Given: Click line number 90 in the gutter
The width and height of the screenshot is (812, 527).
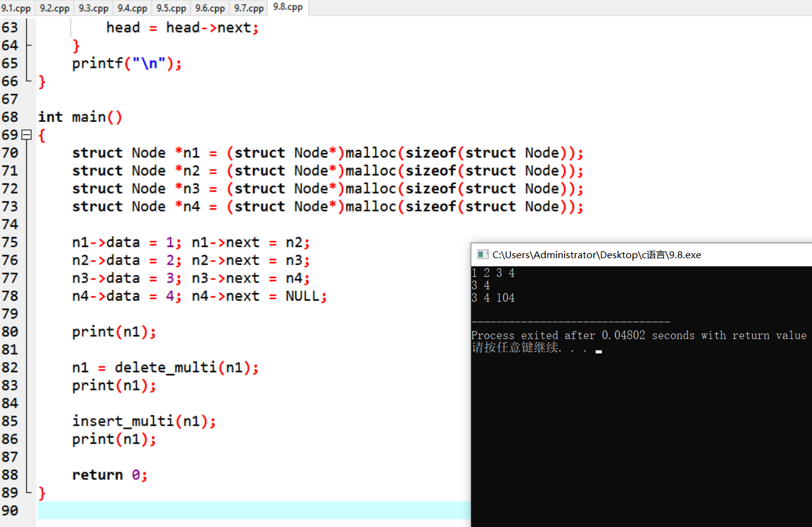Looking at the screenshot, I should pos(10,511).
